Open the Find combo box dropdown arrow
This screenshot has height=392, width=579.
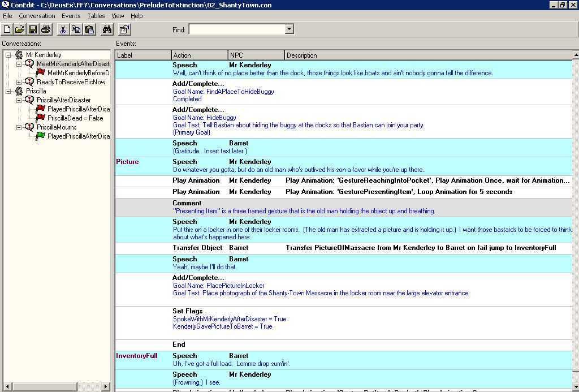(289, 29)
